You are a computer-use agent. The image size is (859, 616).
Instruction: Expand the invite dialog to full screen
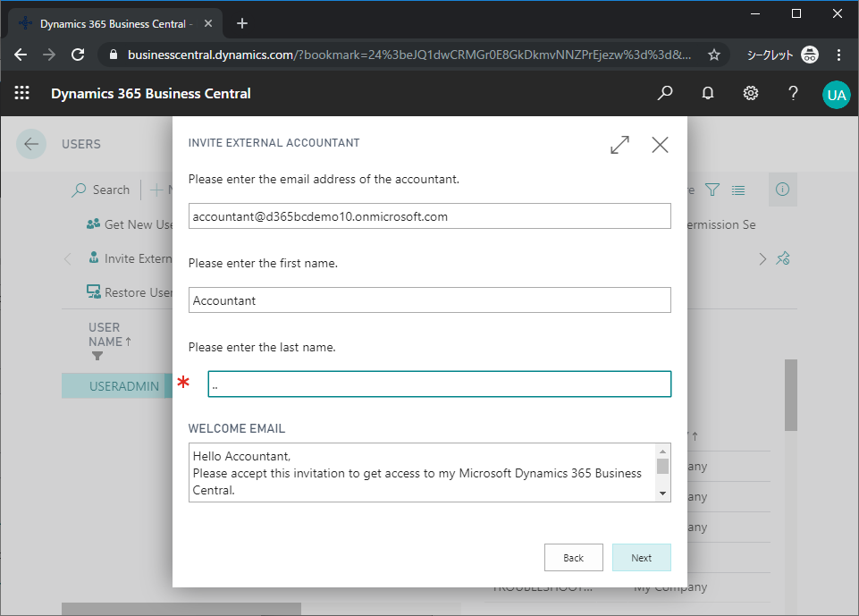(x=619, y=145)
